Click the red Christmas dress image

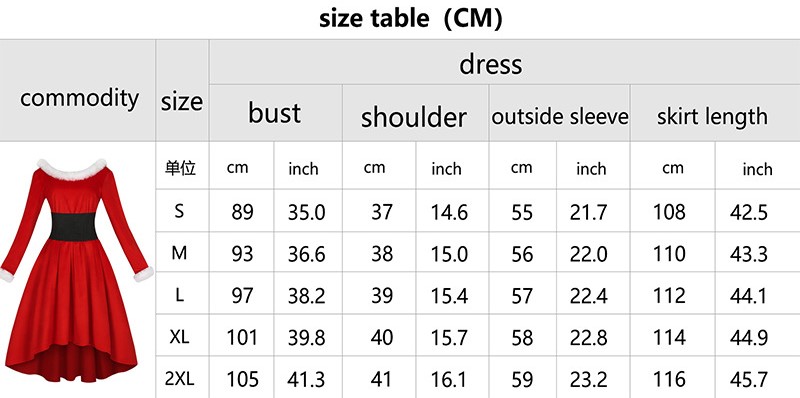coord(77,270)
